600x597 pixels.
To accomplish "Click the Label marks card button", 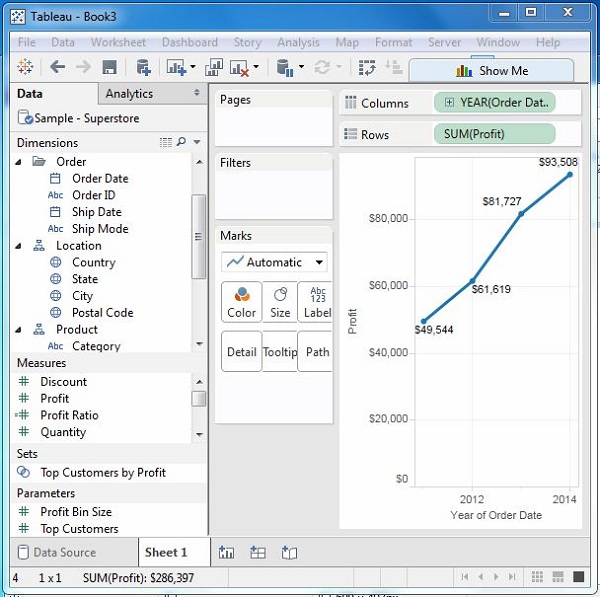I will click(x=318, y=301).
